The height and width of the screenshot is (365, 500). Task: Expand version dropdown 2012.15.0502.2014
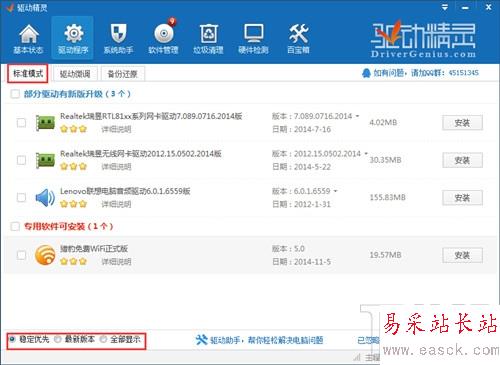point(366,154)
